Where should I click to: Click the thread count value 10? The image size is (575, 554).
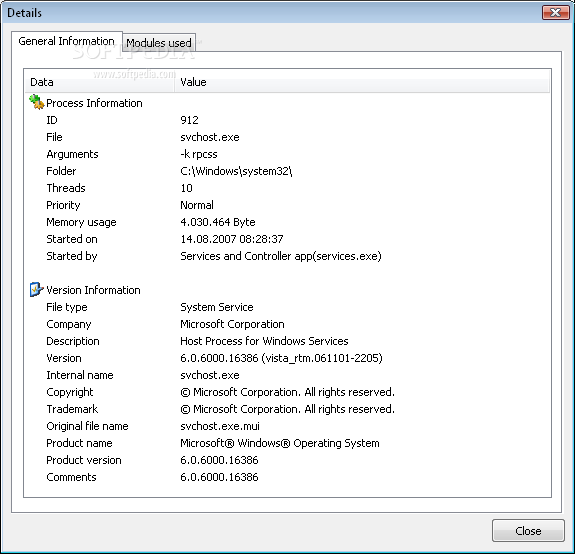pyautogui.click(x=186, y=188)
